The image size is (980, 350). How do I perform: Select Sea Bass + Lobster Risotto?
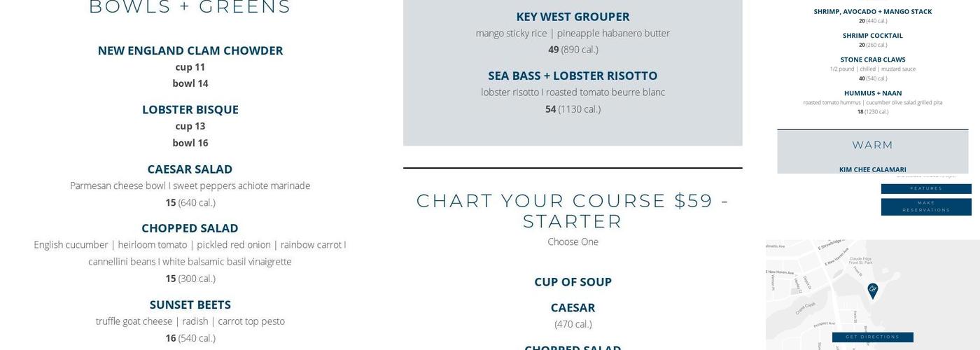tap(573, 76)
